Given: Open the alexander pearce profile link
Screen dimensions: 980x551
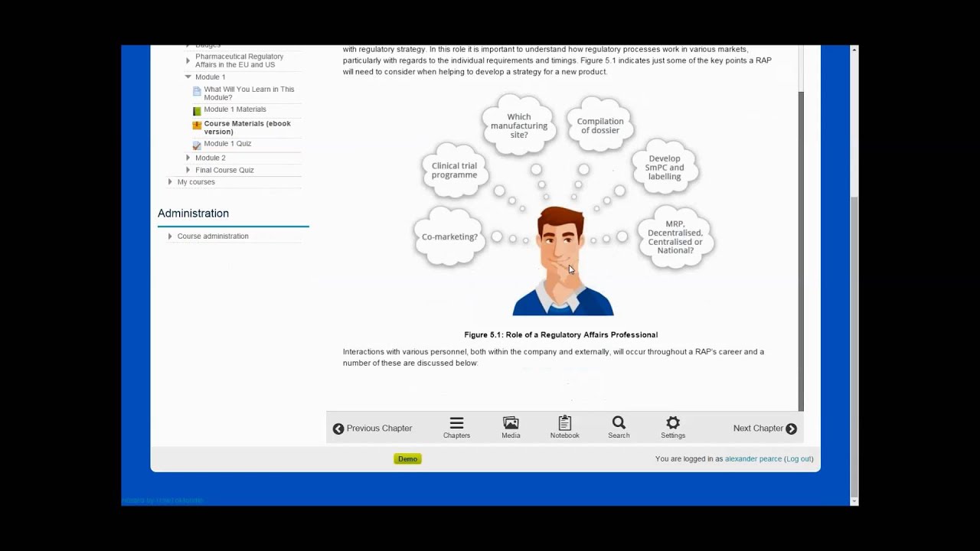Looking at the screenshot, I should (753, 459).
